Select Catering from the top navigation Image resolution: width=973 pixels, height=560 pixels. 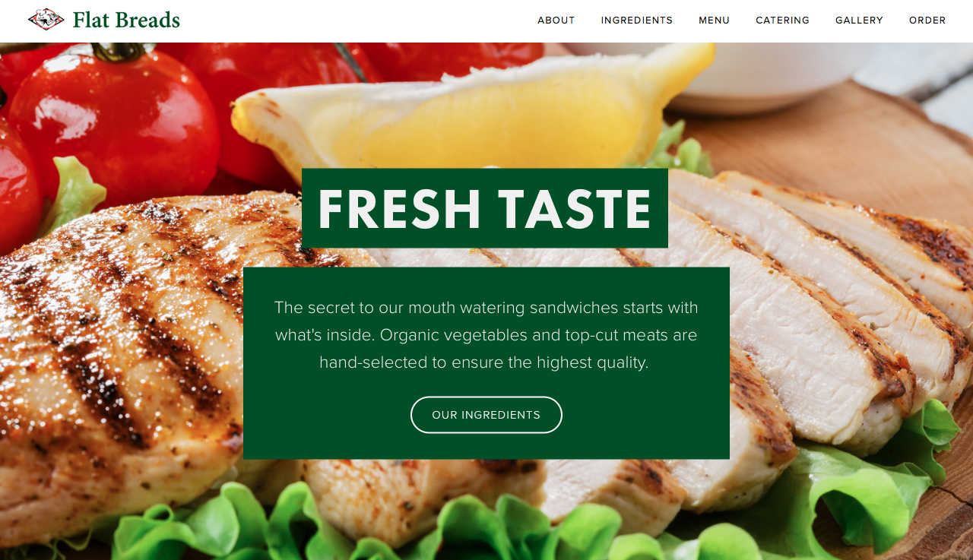point(783,21)
